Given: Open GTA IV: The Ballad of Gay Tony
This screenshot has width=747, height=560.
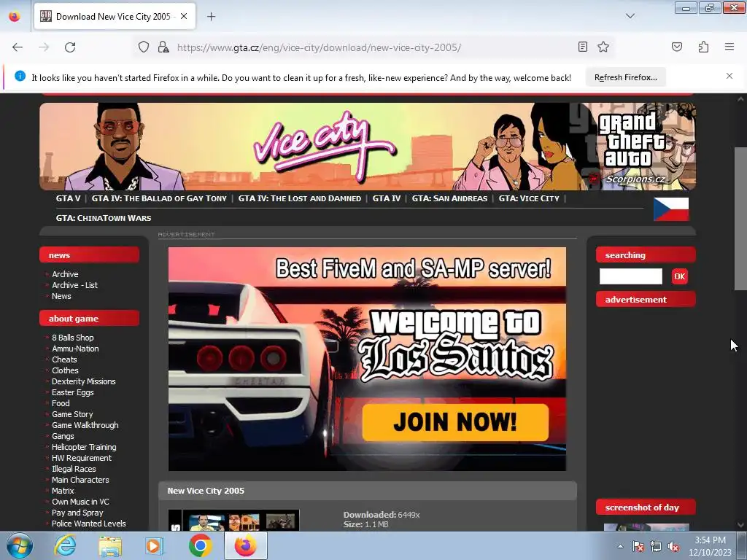Looking at the screenshot, I should [x=159, y=198].
